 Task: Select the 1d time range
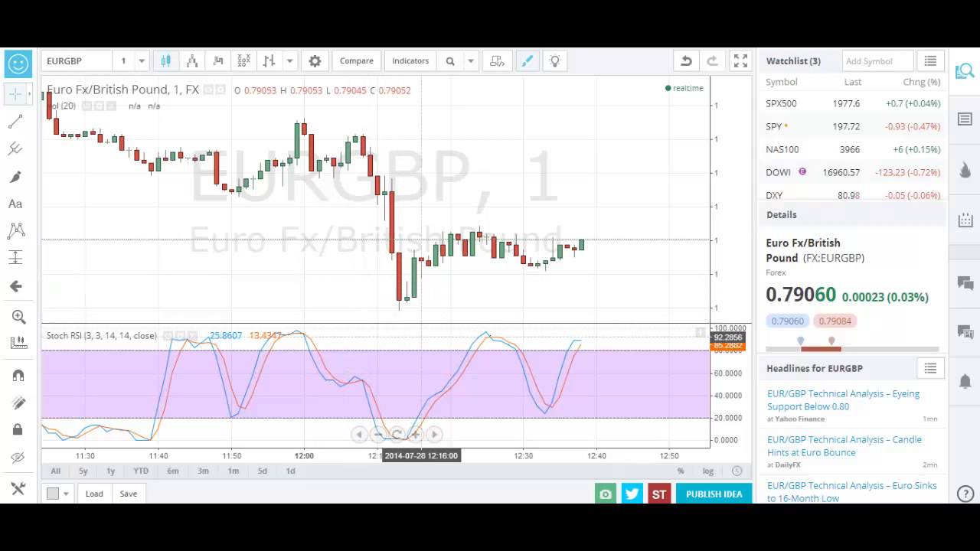(290, 471)
